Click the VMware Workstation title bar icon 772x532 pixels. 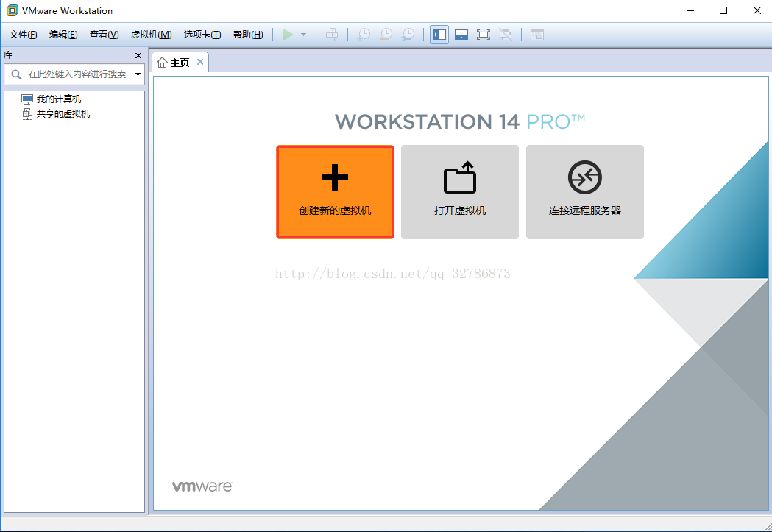click(x=13, y=10)
